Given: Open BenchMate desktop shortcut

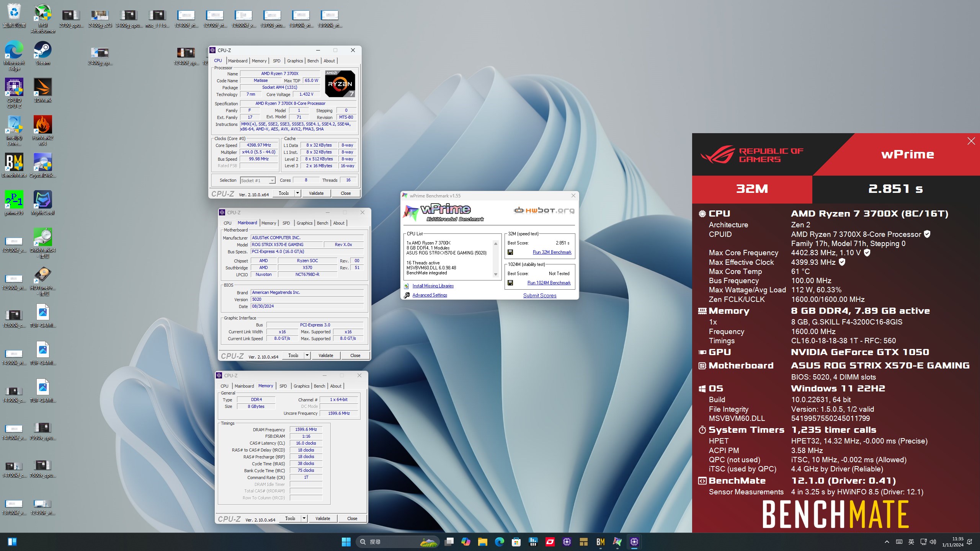Looking at the screenshot, I should [14, 165].
